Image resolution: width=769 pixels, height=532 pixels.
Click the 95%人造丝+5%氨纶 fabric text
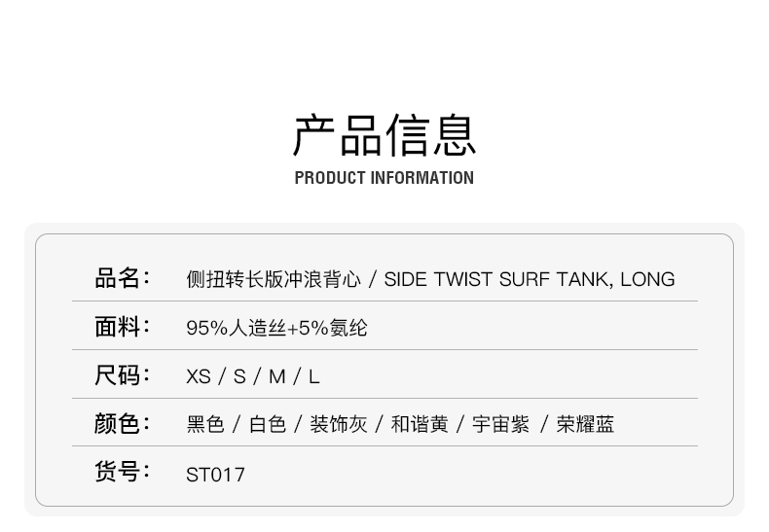pyautogui.click(x=276, y=329)
